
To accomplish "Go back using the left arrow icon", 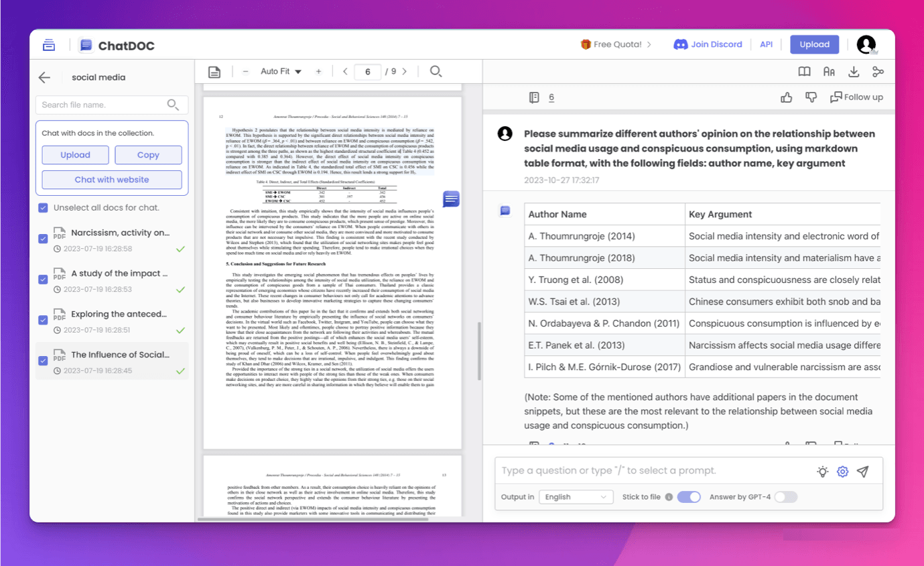I will [44, 78].
